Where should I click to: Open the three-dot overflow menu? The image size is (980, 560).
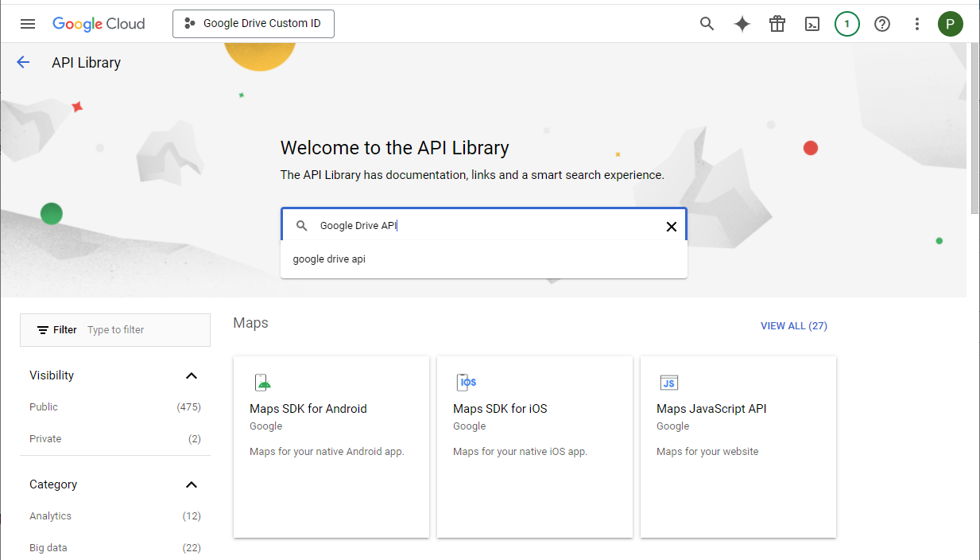pyautogui.click(x=916, y=24)
